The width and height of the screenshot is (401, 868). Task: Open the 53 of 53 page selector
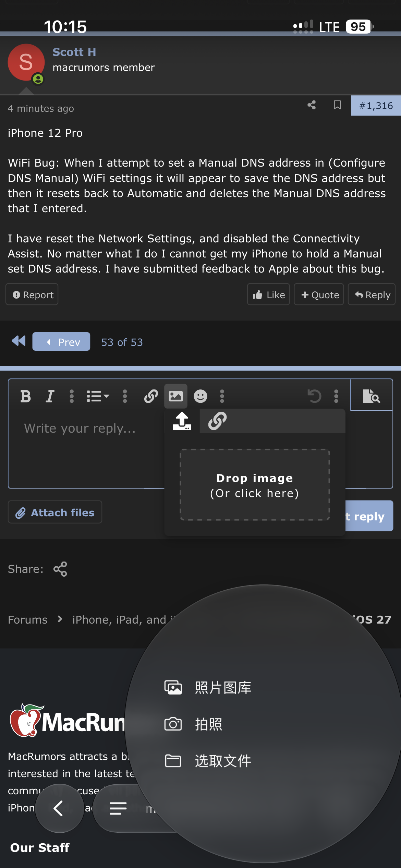pyautogui.click(x=122, y=342)
